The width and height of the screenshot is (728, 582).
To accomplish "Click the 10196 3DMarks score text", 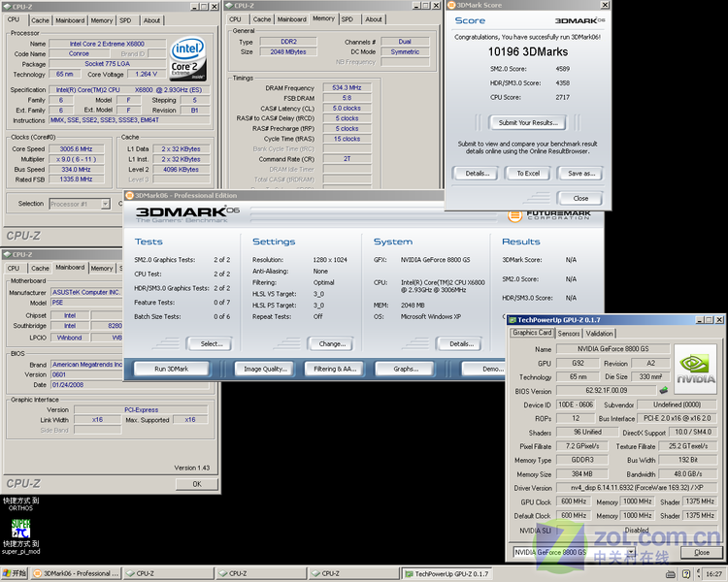I will click(528, 51).
